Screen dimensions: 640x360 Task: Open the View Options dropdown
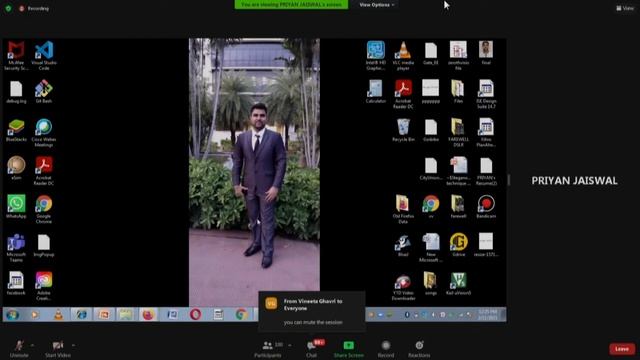coord(376,5)
